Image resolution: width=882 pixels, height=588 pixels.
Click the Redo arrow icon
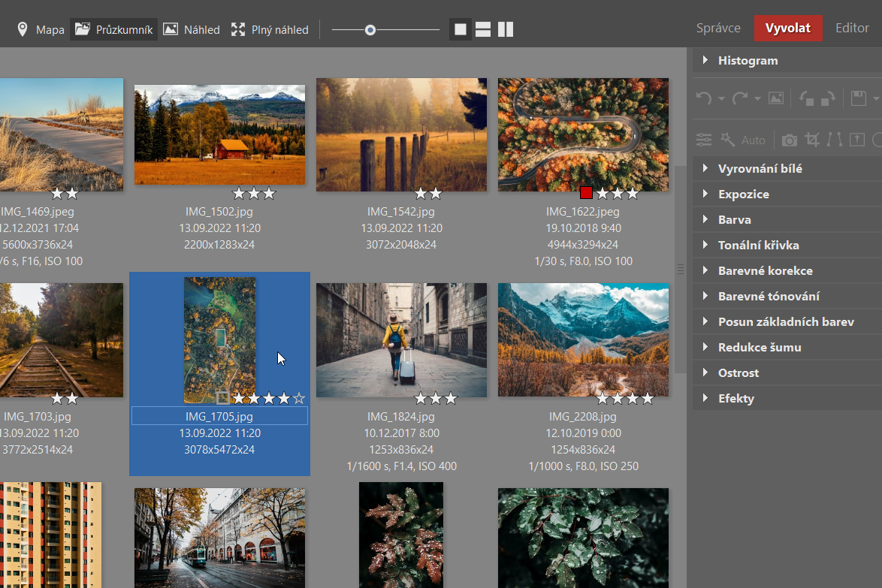point(740,98)
